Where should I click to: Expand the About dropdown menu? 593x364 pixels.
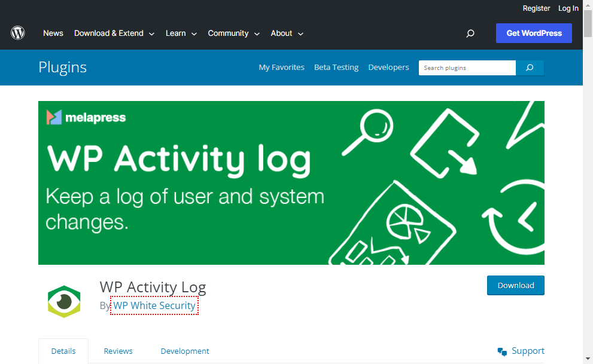(x=287, y=33)
